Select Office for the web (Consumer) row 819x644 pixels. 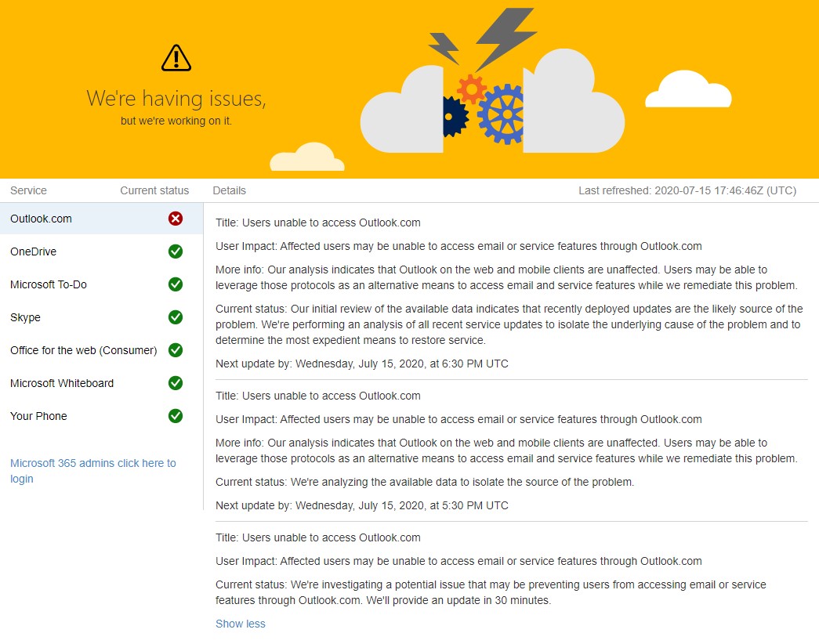pos(101,350)
